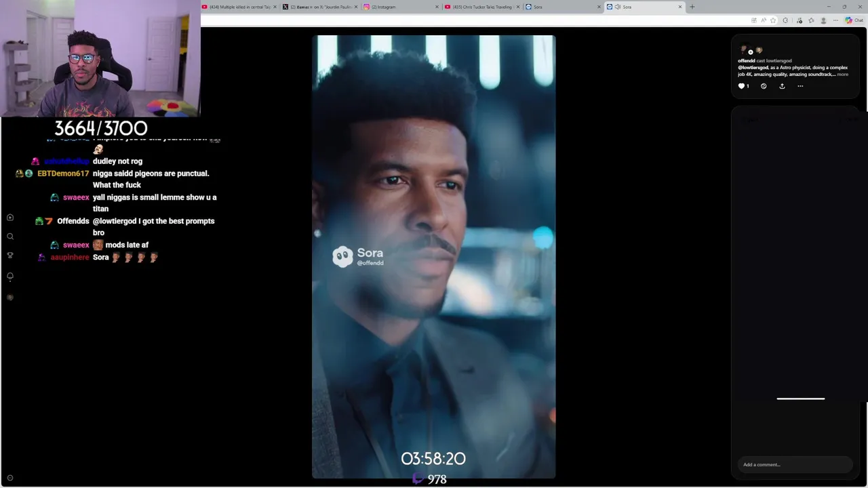Viewport: 868px width, 488px height.
Task: Like the Sora post with heart icon
Action: click(741, 86)
